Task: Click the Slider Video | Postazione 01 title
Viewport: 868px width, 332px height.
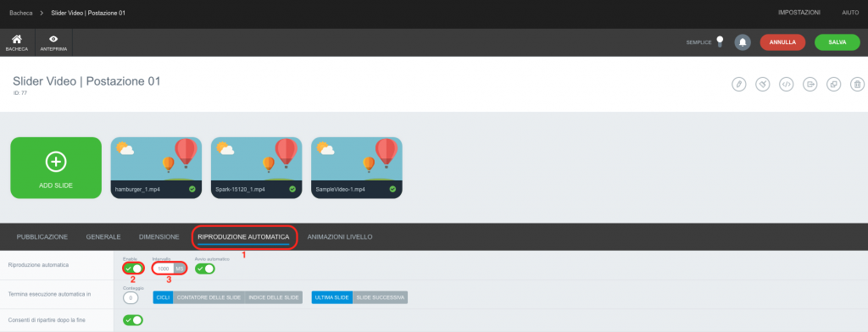Action: click(x=86, y=81)
